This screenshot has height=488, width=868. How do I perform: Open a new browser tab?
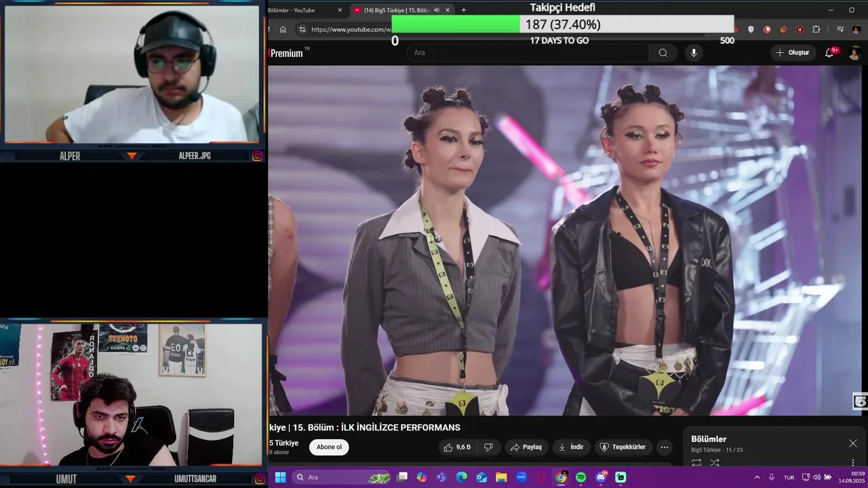(464, 10)
